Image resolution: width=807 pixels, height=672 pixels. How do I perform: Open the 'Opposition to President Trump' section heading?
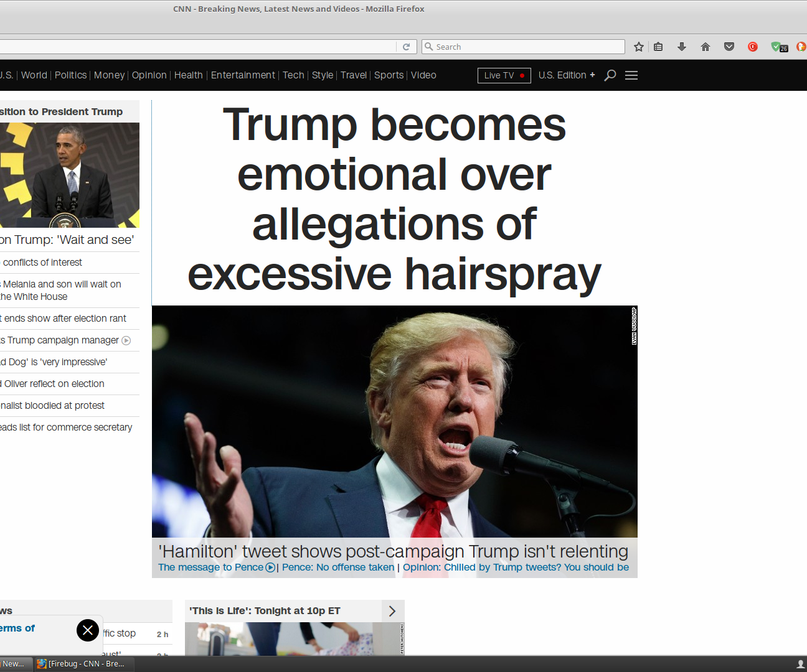tap(62, 112)
